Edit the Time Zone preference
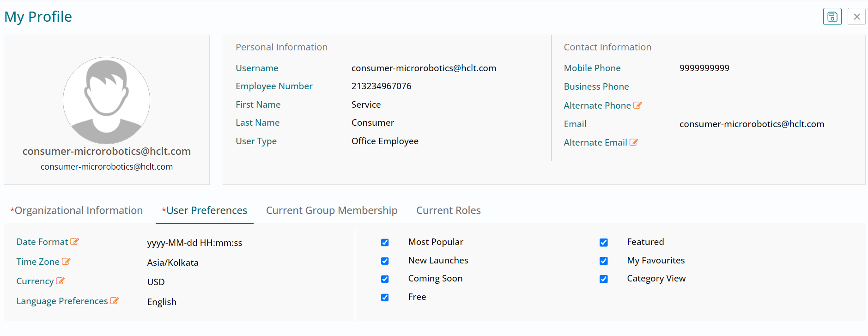The image size is (868, 336). 66,262
